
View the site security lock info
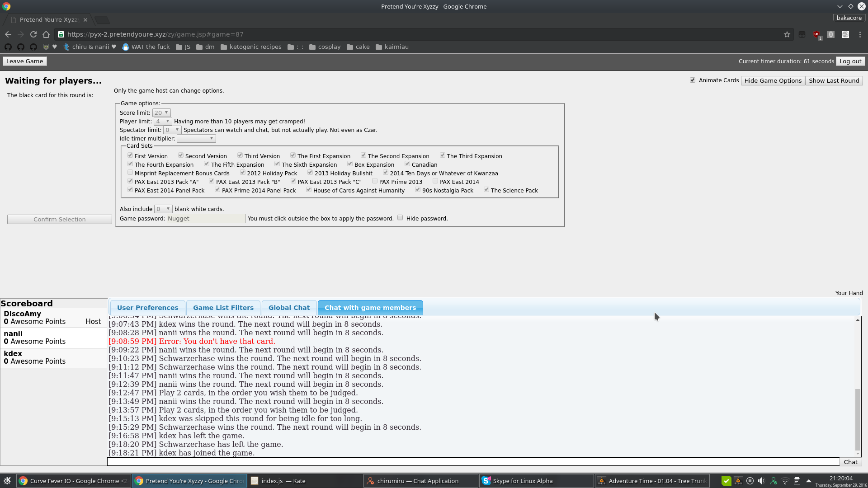coord(61,34)
